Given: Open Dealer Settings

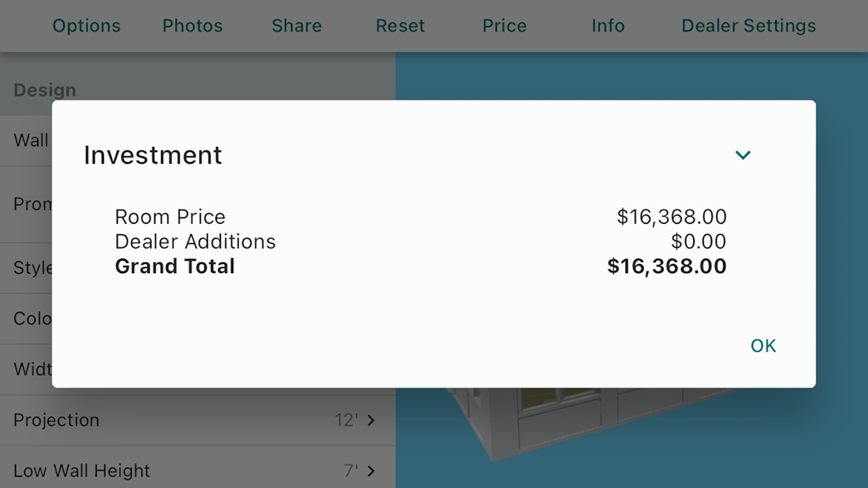Looking at the screenshot, I should tap(748, 26).
